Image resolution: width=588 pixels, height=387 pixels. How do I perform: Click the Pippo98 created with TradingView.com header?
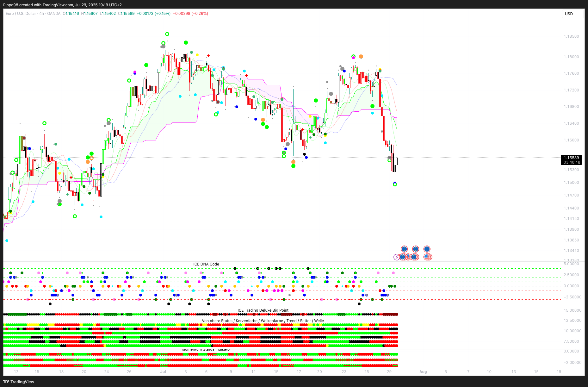click(62, 5)
